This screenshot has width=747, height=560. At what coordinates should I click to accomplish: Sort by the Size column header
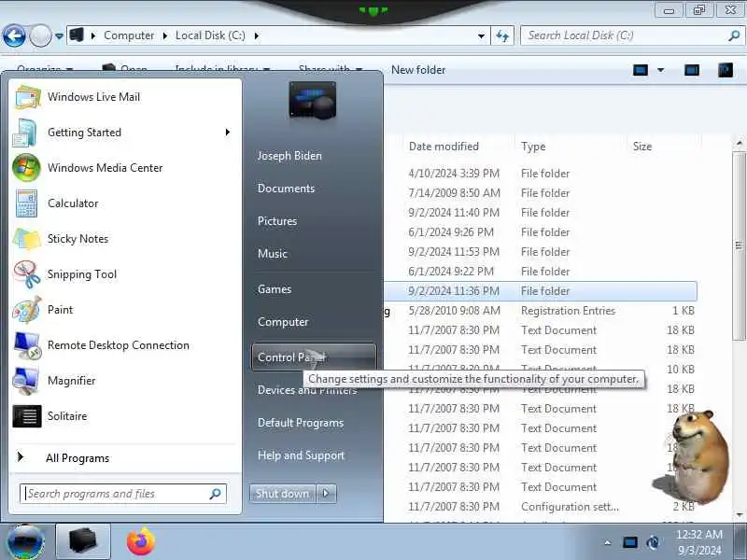[x=642, y=147]
